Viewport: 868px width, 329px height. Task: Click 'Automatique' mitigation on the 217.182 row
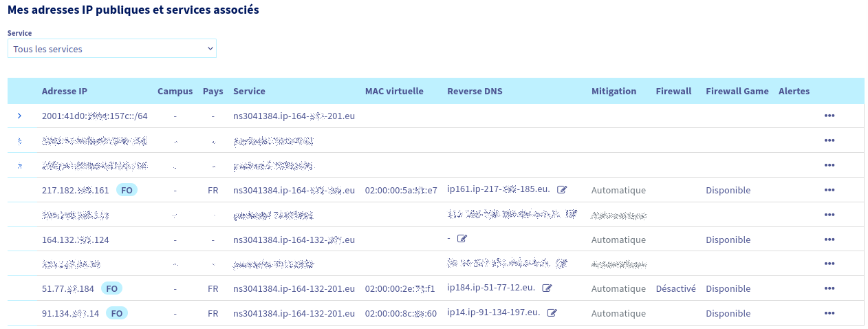618,190
